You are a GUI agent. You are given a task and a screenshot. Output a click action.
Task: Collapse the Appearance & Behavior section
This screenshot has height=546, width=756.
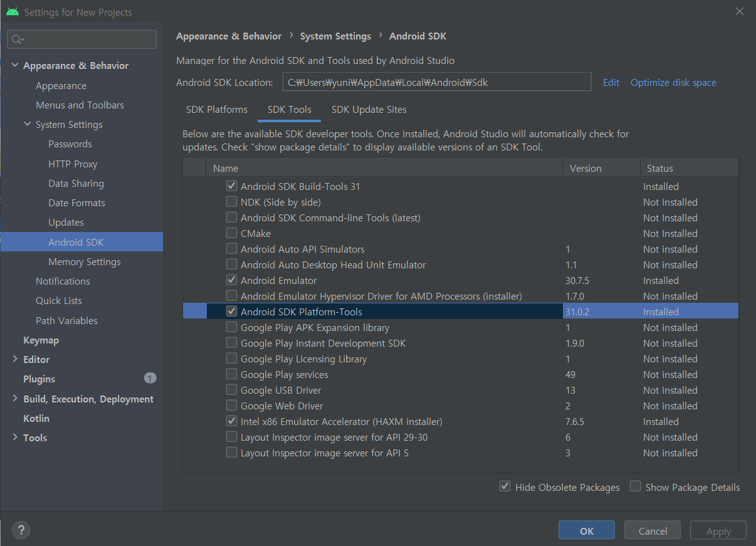point(15,65)
